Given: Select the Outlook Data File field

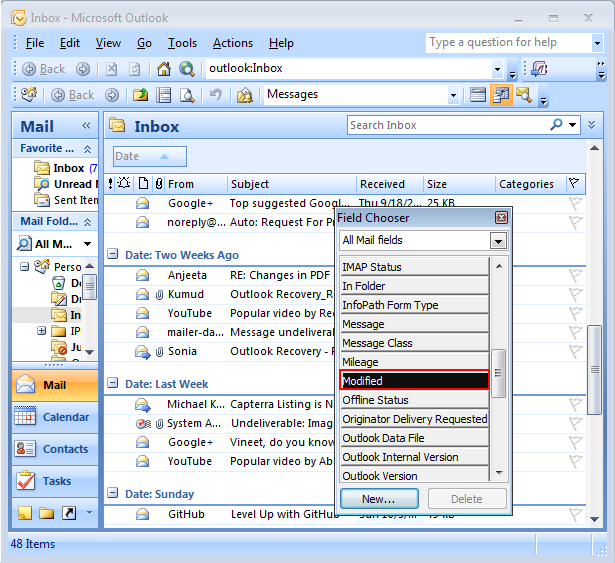Looking at the screenshot, I should tap(415, 438).
